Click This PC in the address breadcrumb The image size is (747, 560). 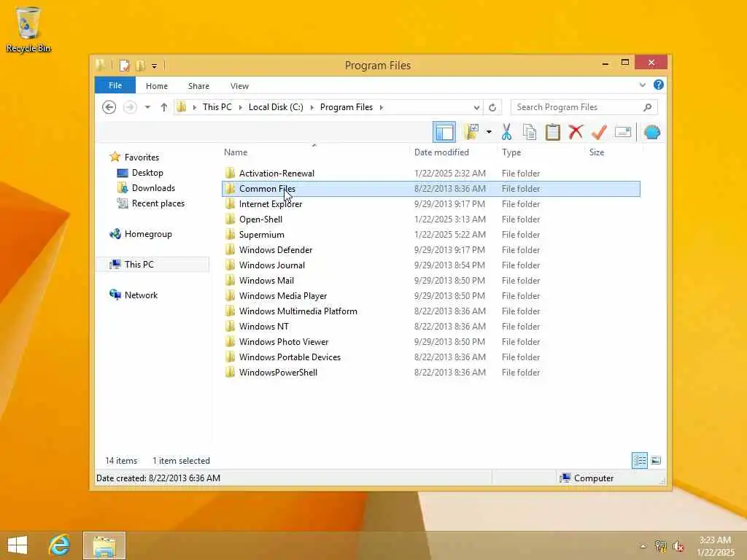click(217, 107)
